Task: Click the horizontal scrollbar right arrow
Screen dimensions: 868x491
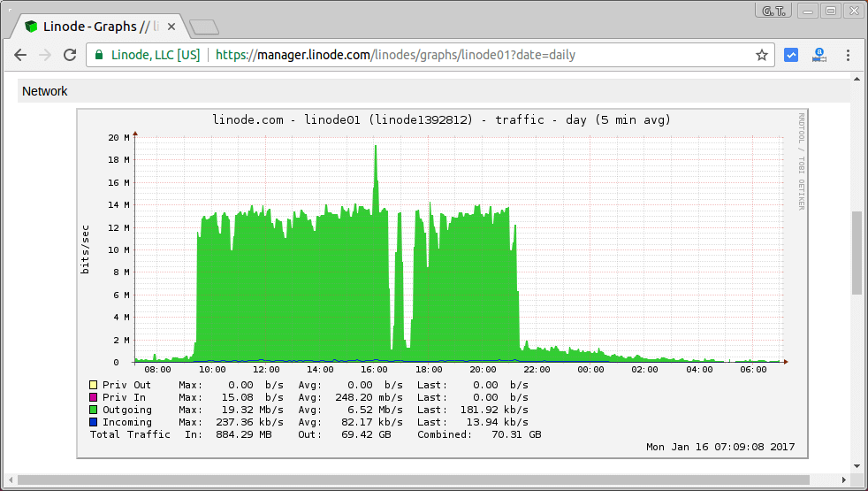Action: [x=844, y=480]
